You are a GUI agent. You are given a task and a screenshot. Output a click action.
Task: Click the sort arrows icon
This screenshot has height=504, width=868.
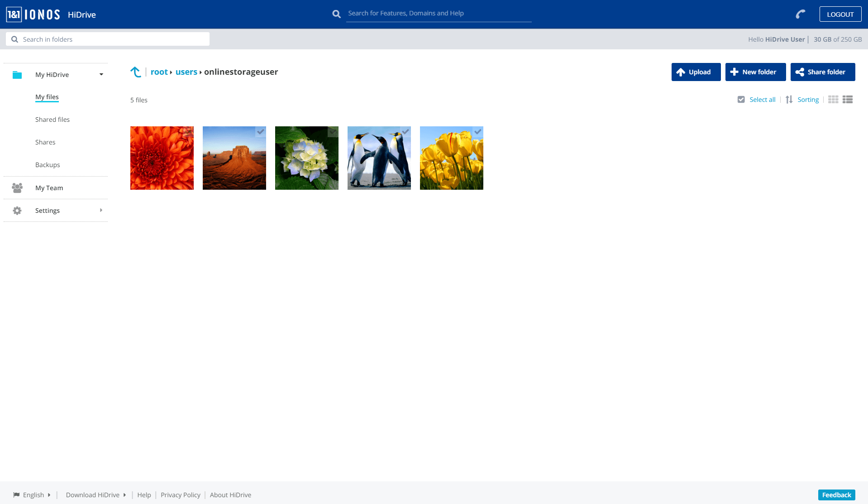[x=789, y=100]
